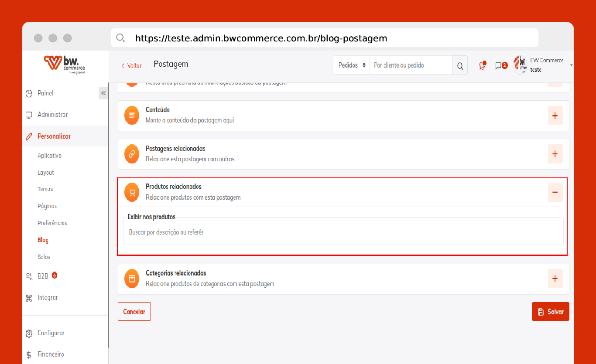
Task: Open the Layout submenu item
Action: coord(46,173)
